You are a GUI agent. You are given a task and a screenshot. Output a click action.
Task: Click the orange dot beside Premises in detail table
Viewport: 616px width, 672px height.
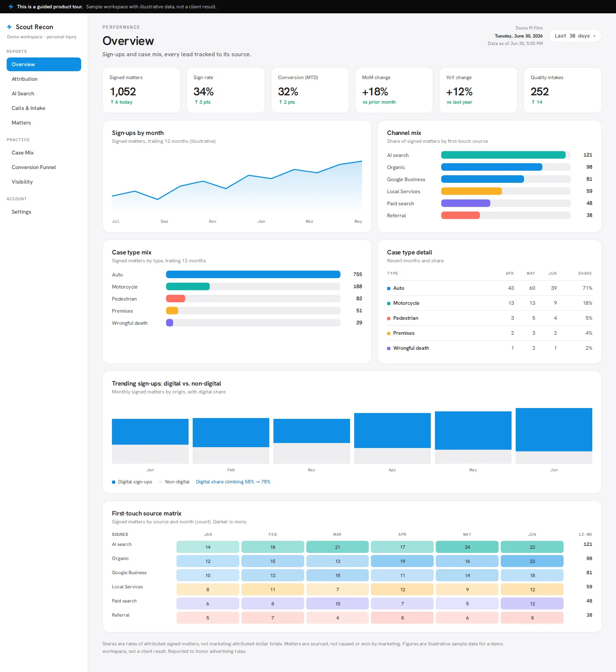coord(389,334)
